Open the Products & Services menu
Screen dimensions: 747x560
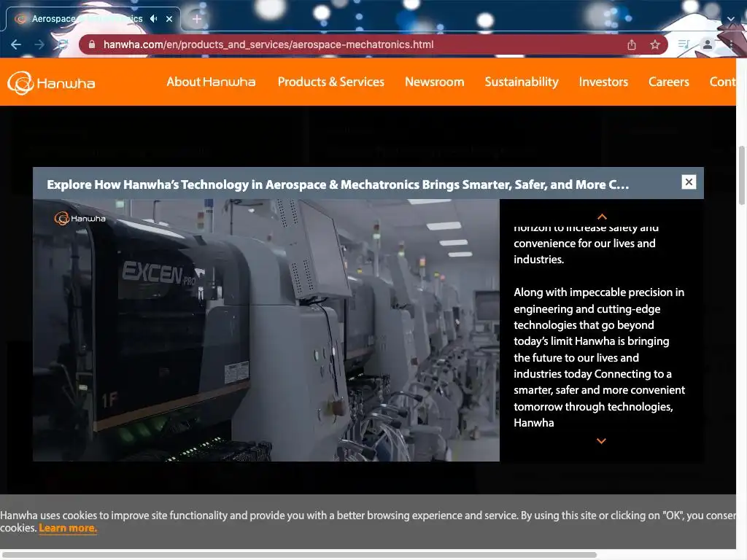point(330,82)
